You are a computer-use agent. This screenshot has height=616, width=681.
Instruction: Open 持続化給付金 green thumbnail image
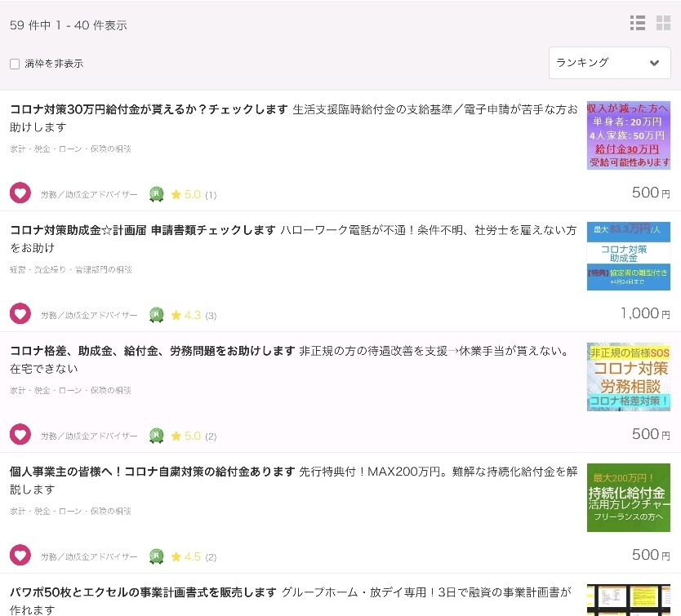point(629,498)
